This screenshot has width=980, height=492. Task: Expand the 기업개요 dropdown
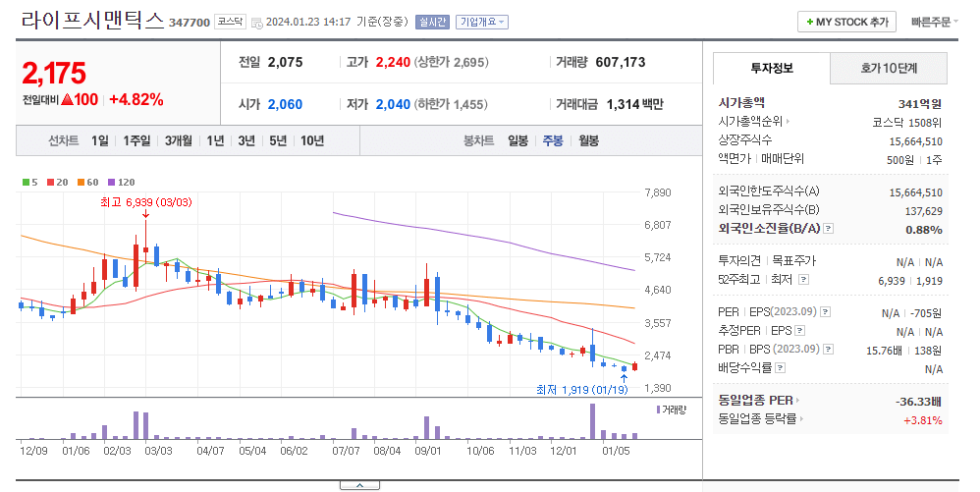(482, 22)
